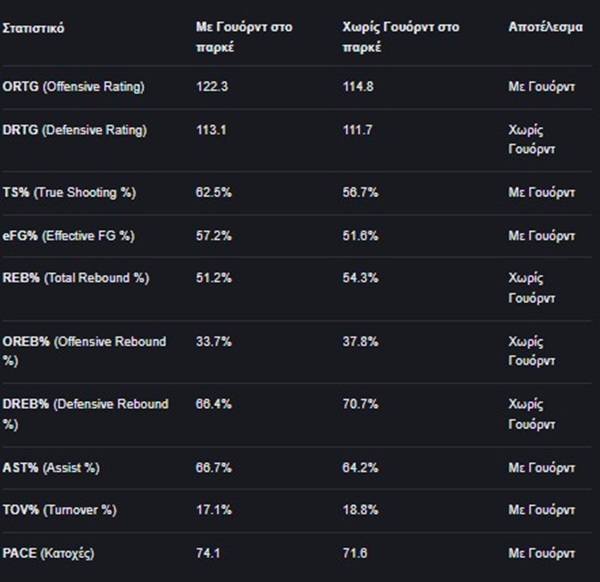Viewport: 600px width, 582px height.
Task: Click the REB% (Total Rebound %) label
Action: tap(75, 278)
